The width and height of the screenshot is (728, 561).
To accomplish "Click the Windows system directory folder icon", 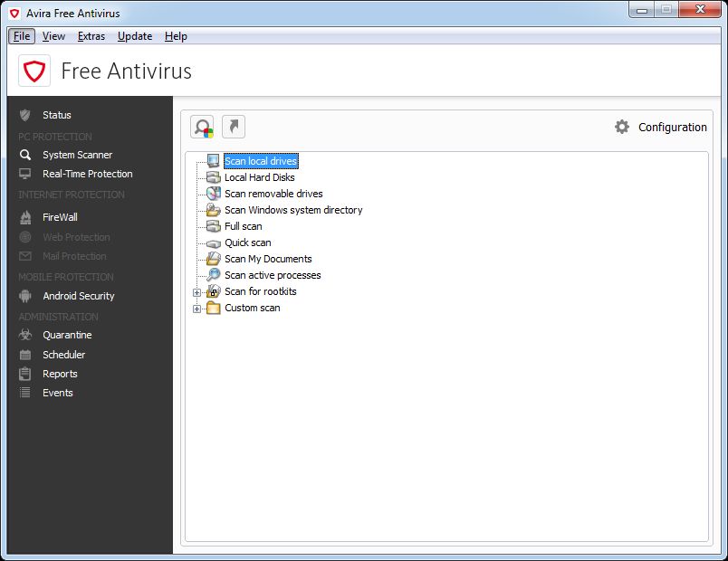I will [x=213, y=210].
